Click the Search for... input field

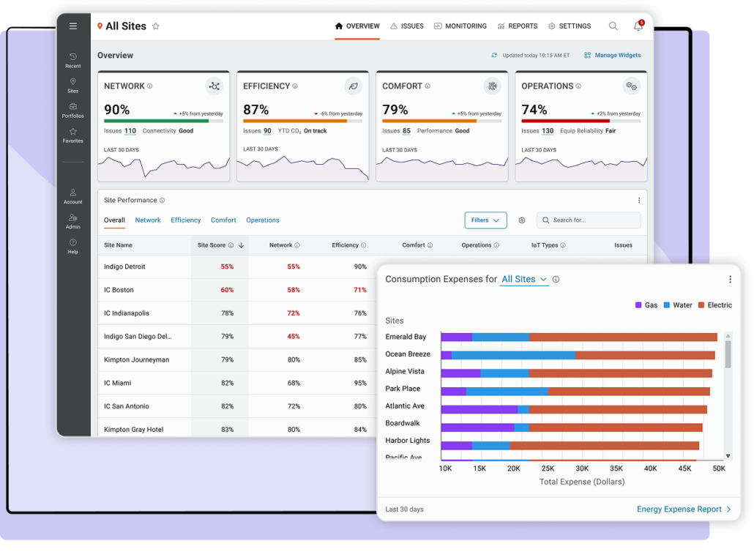[589, 220]
